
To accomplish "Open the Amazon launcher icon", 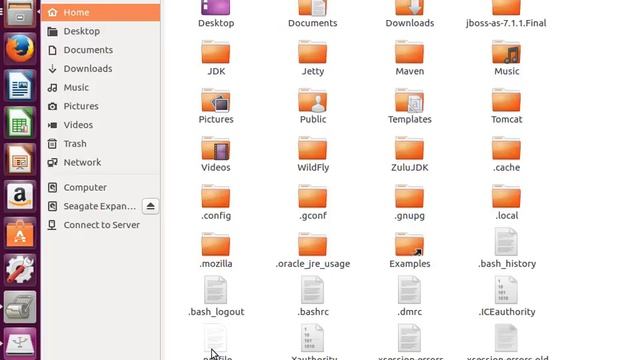I will 20,196.
